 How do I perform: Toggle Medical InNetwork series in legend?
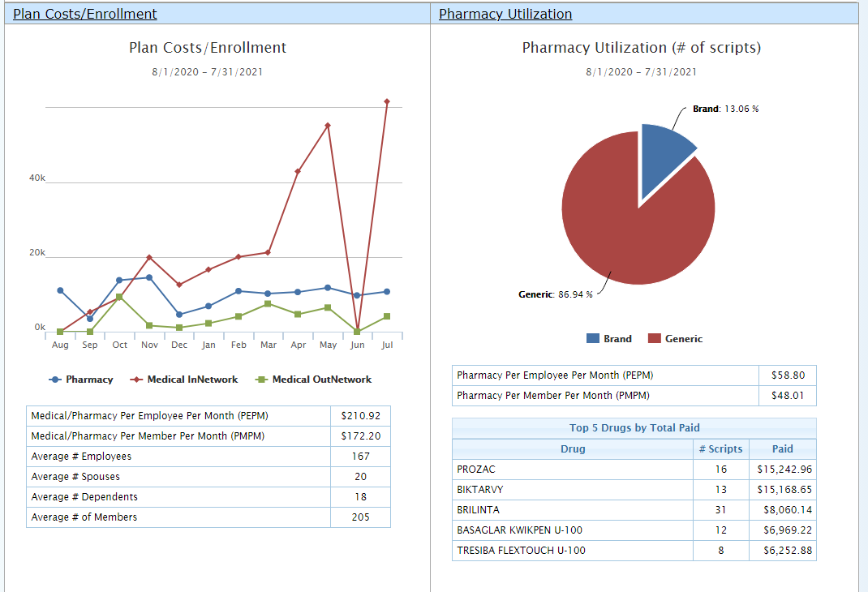click(184, 380)
